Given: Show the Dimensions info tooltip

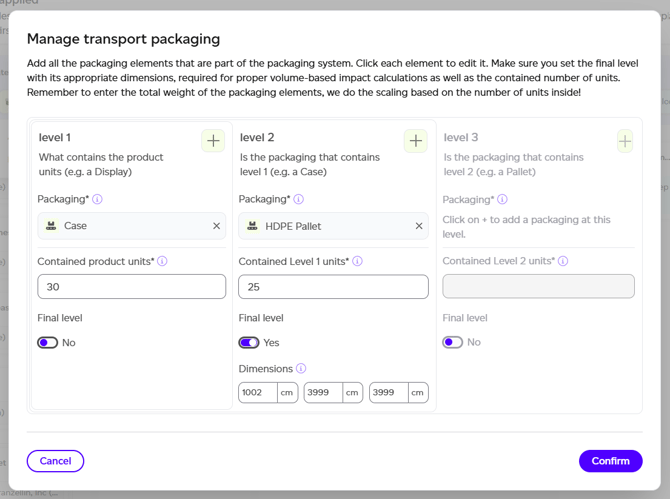Looking at the screenshot, I should [x=301, y=368].
